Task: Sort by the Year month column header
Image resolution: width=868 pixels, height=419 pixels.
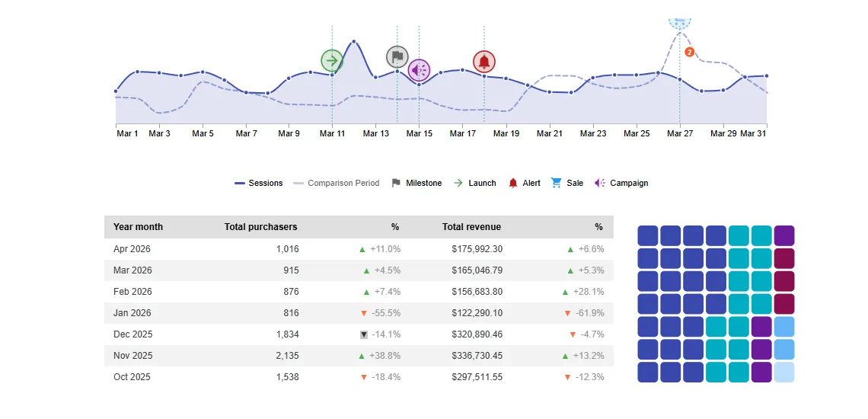Action: point(139,227)
